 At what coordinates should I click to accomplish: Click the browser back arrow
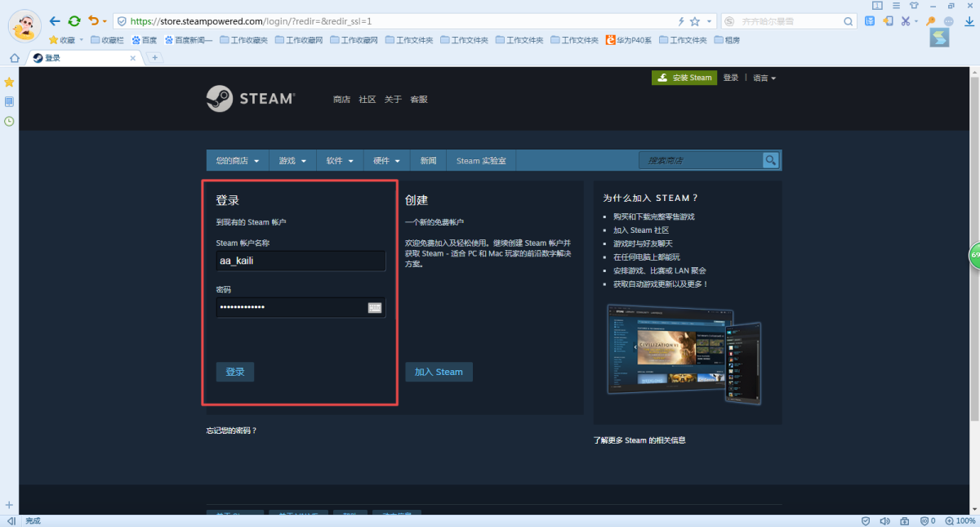55,20
